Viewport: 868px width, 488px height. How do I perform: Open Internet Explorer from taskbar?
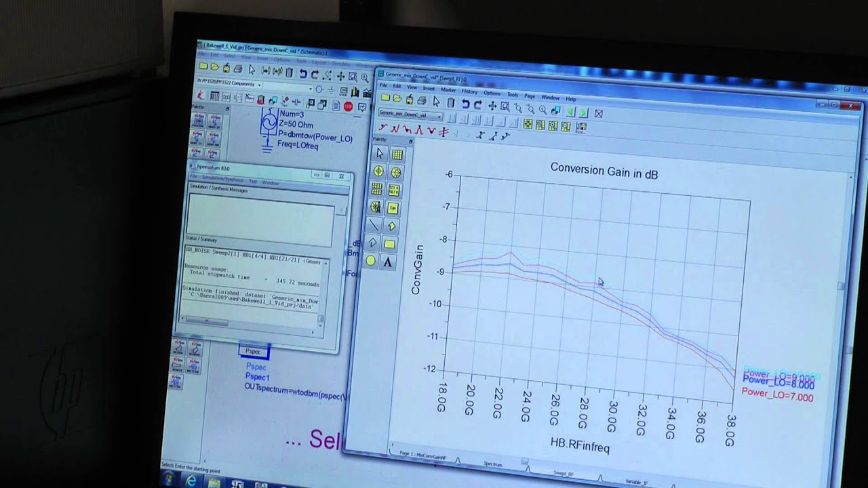pos(191,481)
